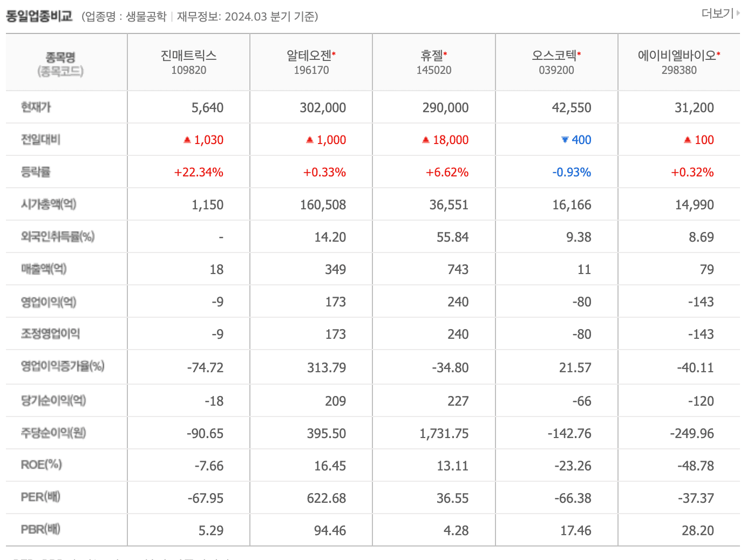This screenshot has width=747, height=560.
Task: Open 오스코텍 stock link
Action: coord(554,56)
